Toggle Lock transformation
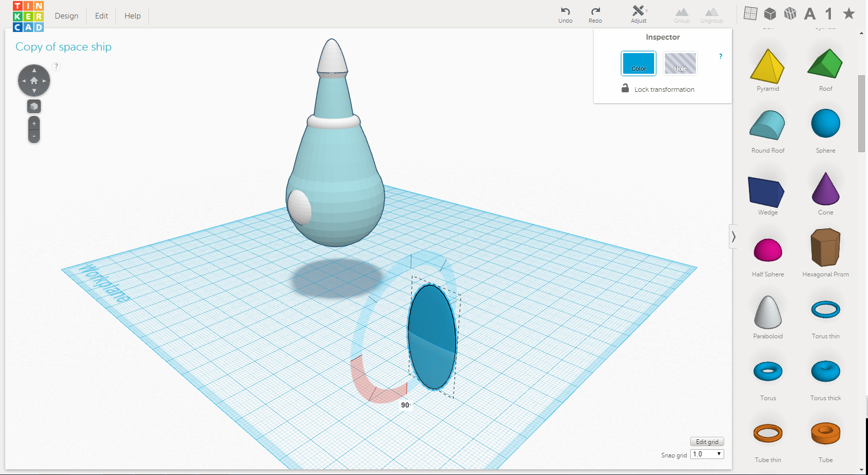The height and width of the screenshot is (475, 868). pos(658,89)
